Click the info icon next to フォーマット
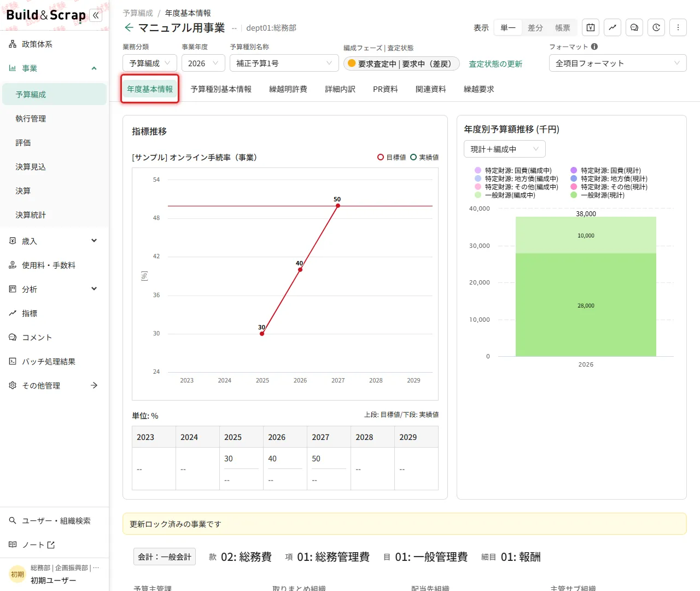The height and width of the screenshot is (591, 700). (x=594, y=47)
